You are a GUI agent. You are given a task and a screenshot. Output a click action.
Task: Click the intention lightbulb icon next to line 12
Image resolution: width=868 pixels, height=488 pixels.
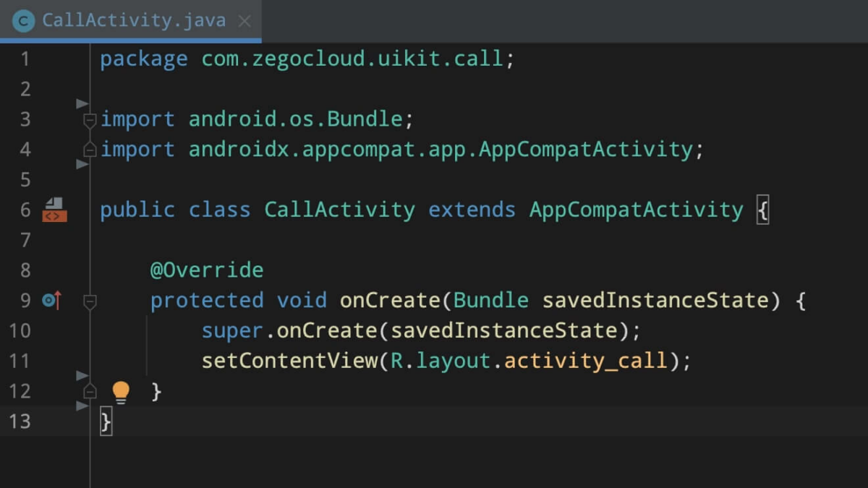click(x=121, y=391)
